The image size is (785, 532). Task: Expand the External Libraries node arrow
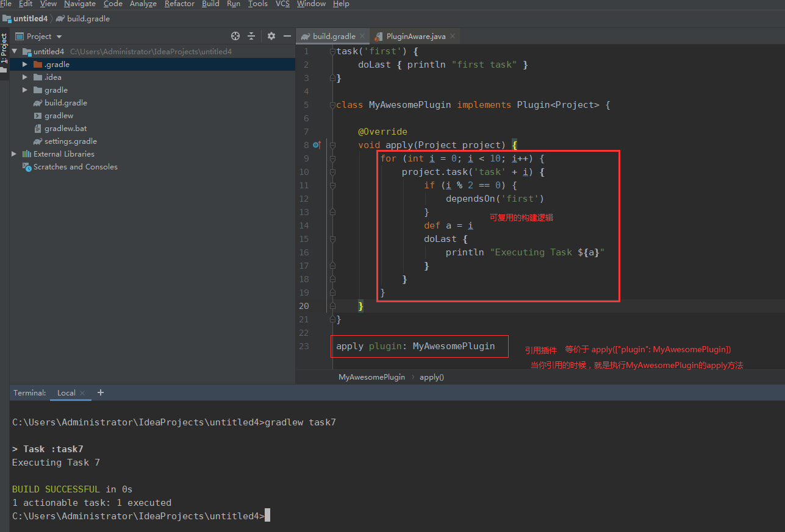(x=14, y=154)
